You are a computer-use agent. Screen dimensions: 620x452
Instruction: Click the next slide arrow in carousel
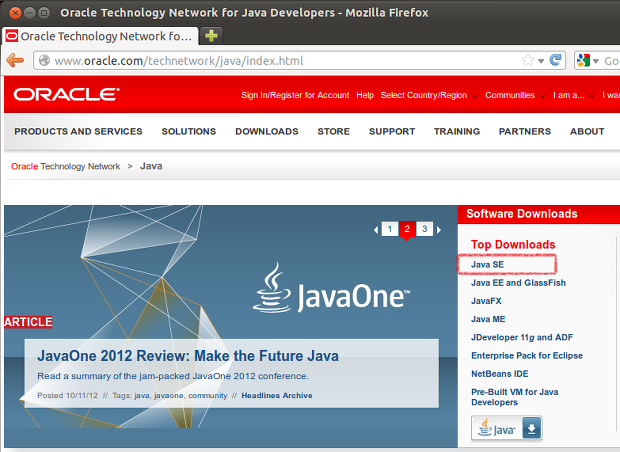click(439, 230)
